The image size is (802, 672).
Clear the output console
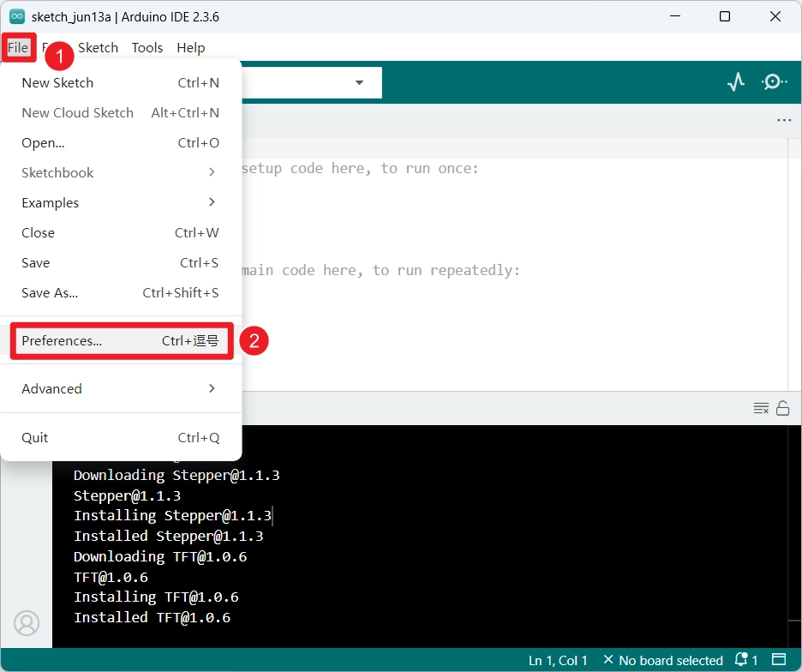pyautogui.click(x=761, y=408)
